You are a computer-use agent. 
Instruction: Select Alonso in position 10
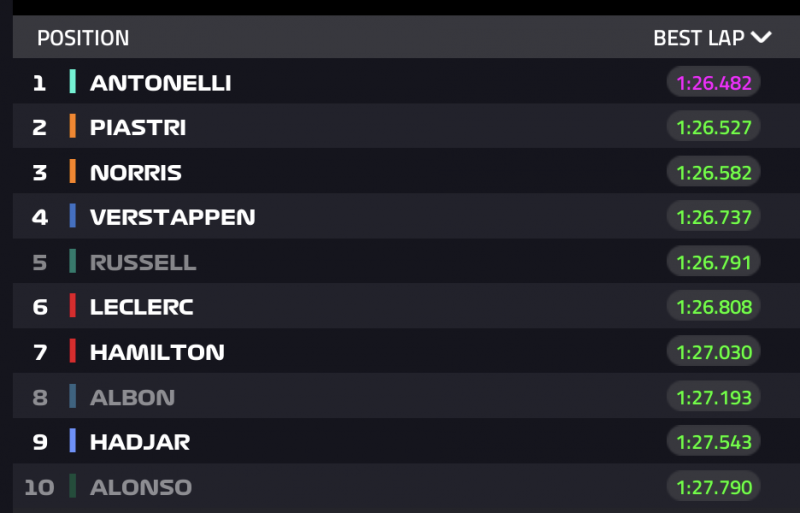[141, 487]
